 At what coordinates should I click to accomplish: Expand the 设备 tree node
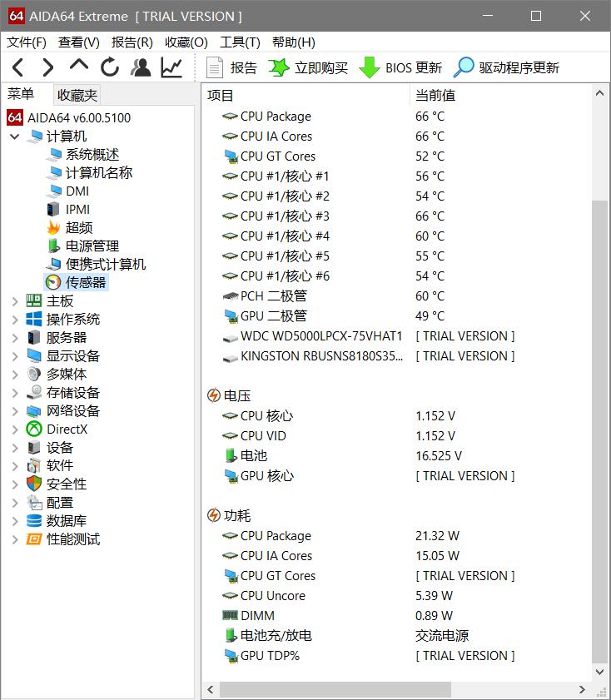point(15,448)
